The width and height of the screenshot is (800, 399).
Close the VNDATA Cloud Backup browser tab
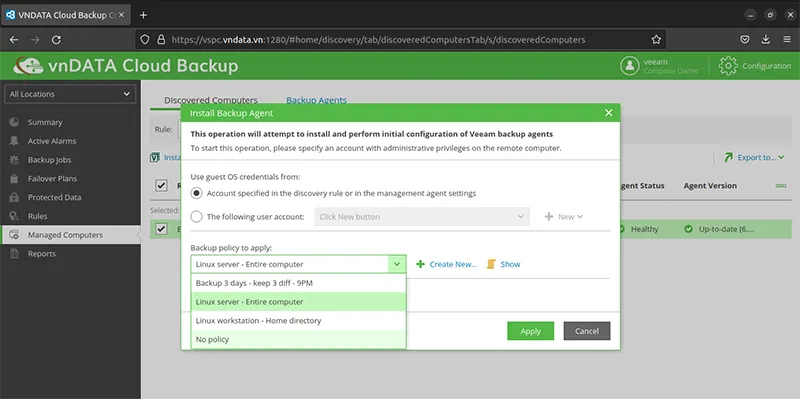click(121, 15)
